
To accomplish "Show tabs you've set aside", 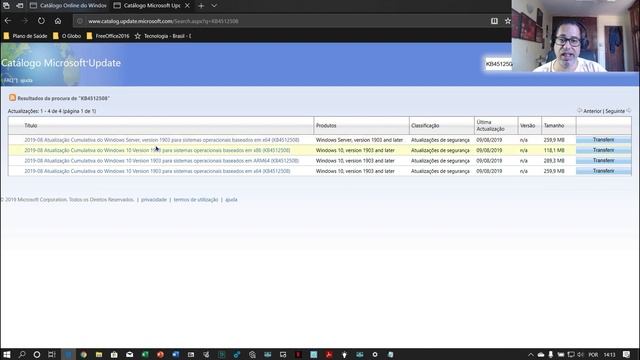I will point(6,6).
